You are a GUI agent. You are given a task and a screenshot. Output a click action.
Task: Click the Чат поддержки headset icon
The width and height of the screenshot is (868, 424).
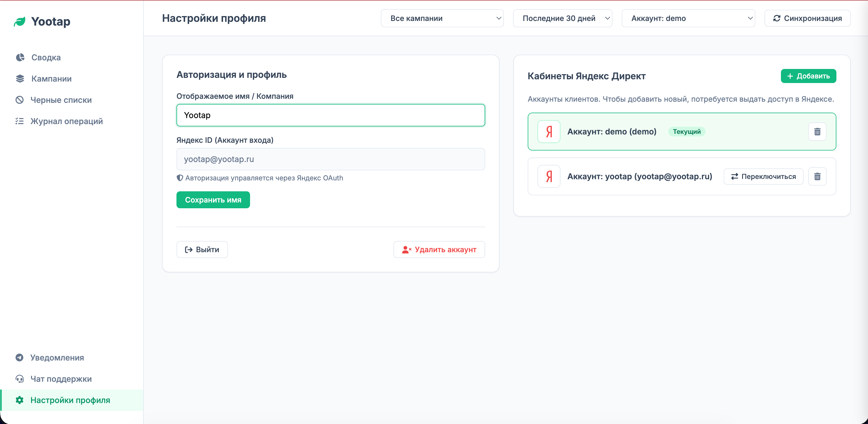tap(20, 379)
